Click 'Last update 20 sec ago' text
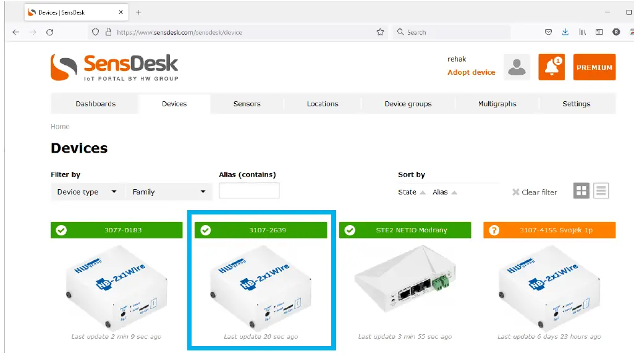 click(261, 336)
